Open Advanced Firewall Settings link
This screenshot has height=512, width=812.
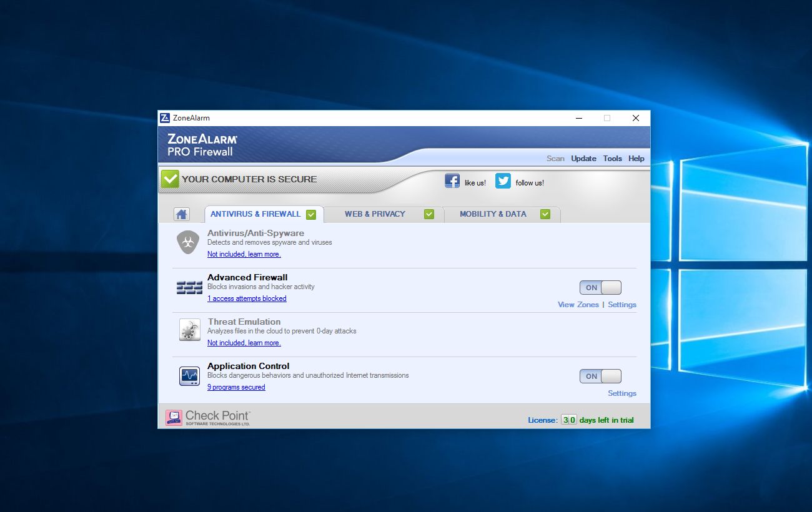(x=622, y=305)
